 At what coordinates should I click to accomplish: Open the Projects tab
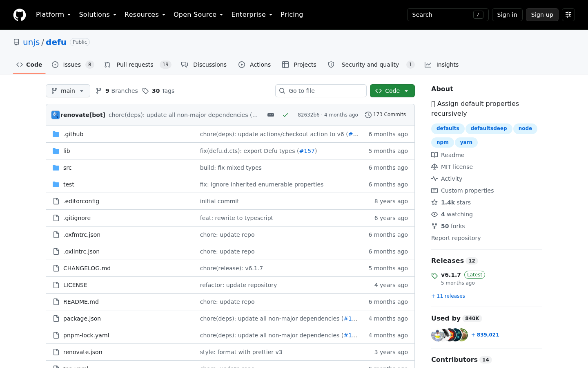click(299, 65)
